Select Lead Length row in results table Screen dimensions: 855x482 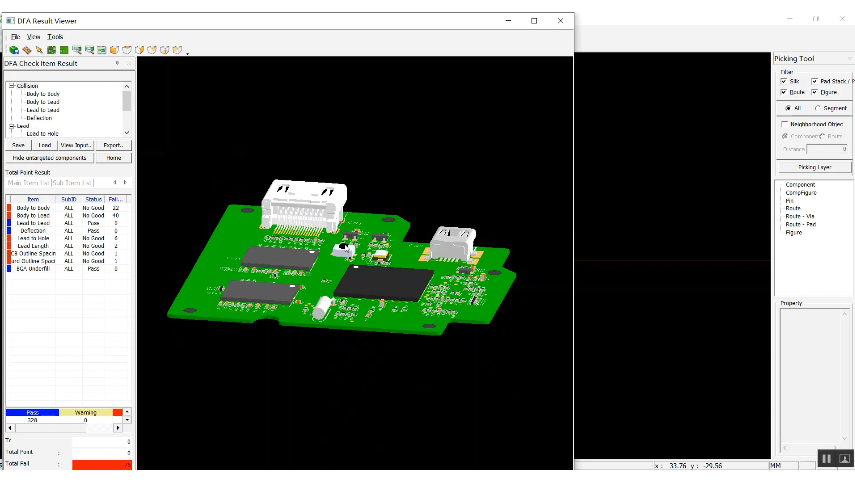69,246
